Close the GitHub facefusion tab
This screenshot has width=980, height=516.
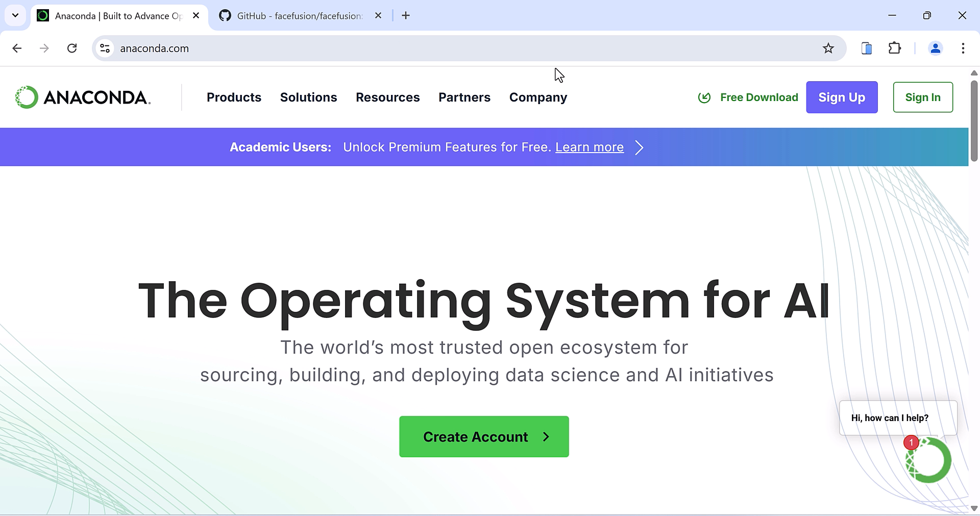coord(378,16)
